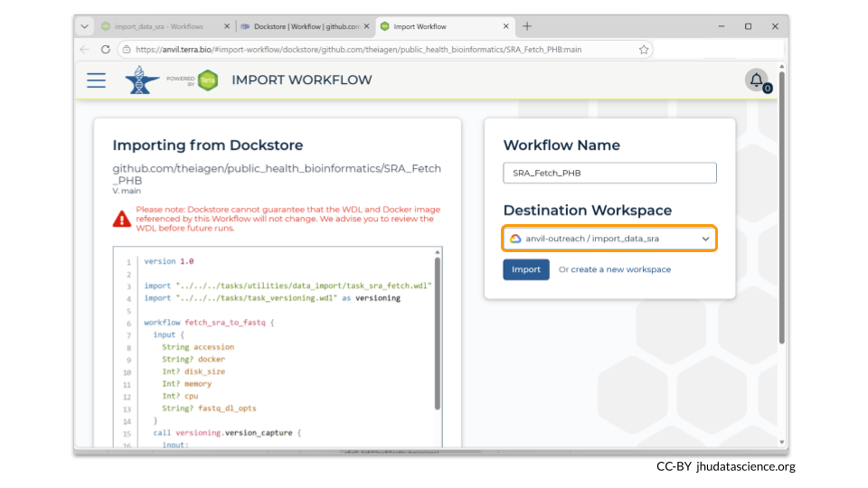Click the 'V. main' version text
The image size is (868, 488).
(127, 191)
